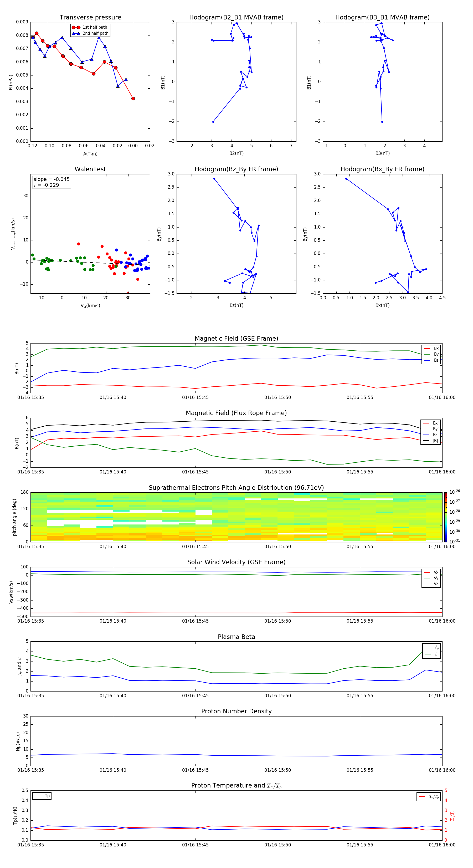This screenshot has width=473, height=868.
Task: Click the 'Bx(nT)' x-axis label
Action: [x=382, y=305]
